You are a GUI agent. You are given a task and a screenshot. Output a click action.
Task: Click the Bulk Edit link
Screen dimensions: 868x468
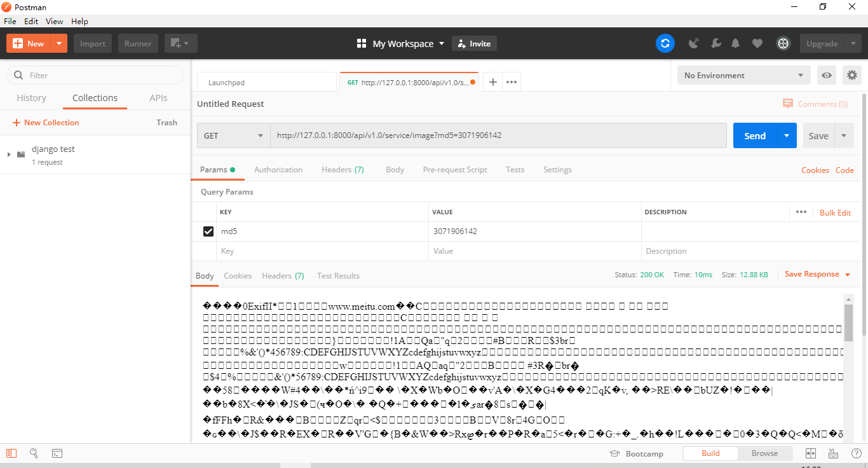[x=835, y=212]
